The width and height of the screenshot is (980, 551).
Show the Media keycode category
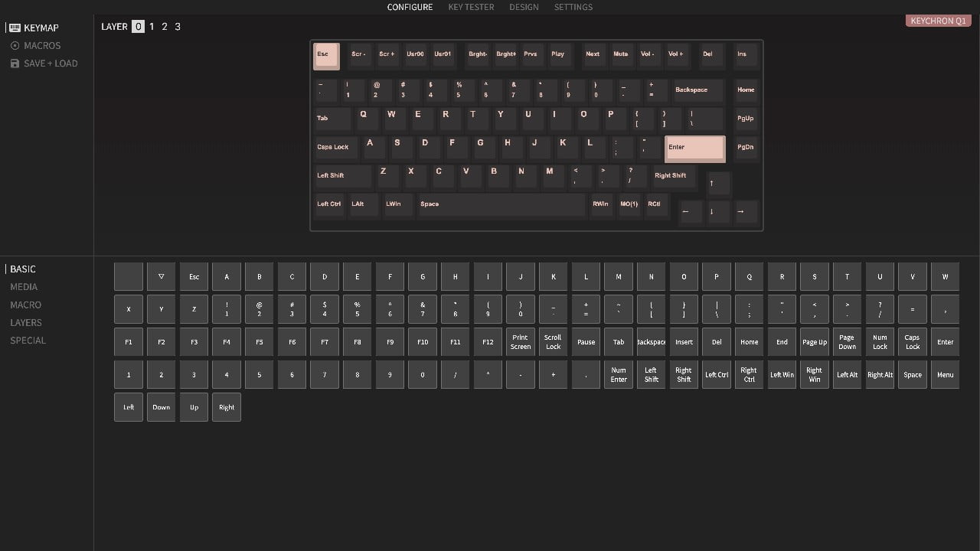tap(24, 287)
